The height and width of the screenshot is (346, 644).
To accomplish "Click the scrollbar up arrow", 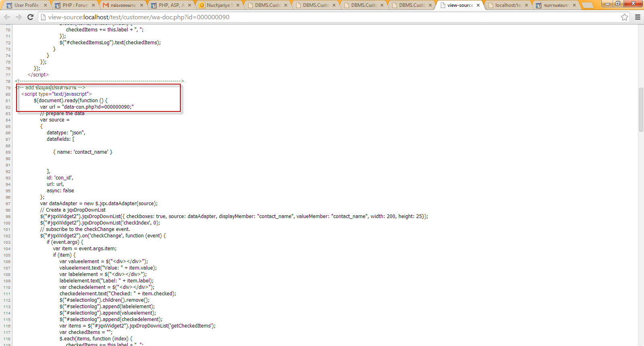I will [x=641, y=27].
